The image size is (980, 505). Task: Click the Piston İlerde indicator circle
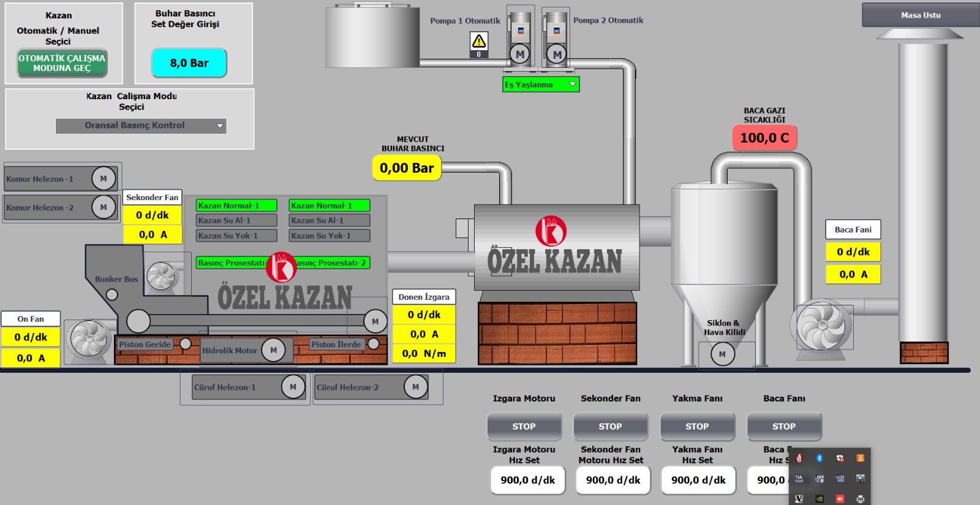(374, 344)
